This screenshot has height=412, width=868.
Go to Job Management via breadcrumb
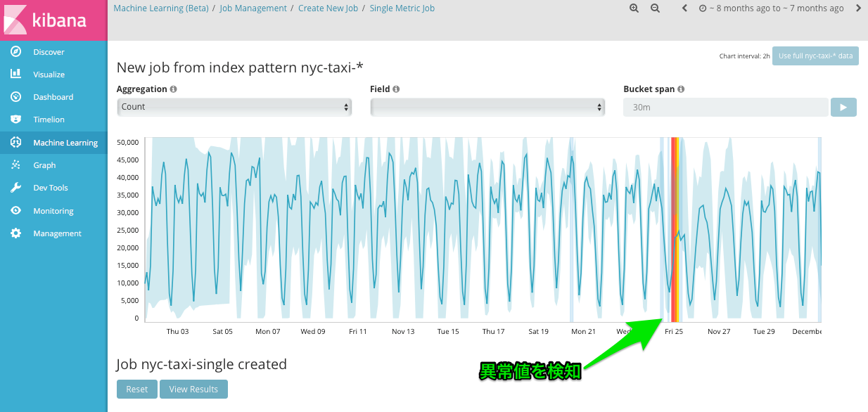click(x=253, y=8)
